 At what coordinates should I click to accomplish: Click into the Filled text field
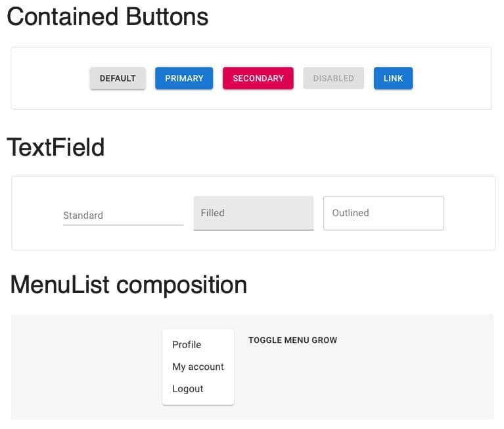[253, 213]
